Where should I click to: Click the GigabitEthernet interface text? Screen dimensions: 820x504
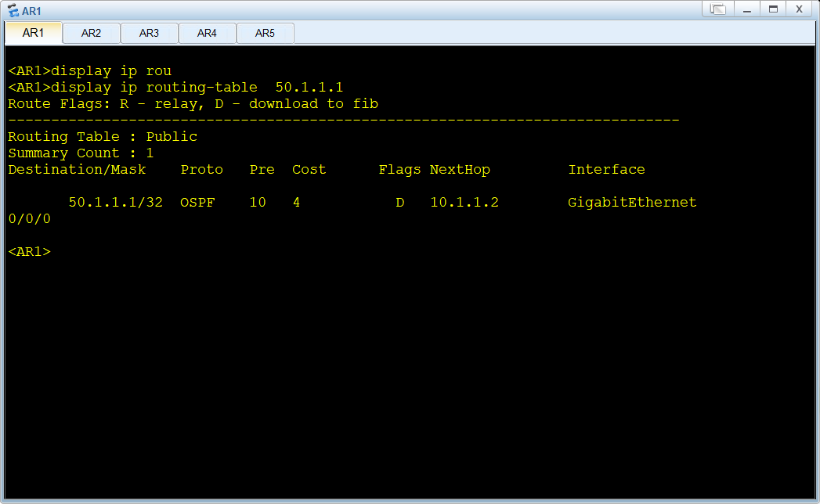[632, 203]
